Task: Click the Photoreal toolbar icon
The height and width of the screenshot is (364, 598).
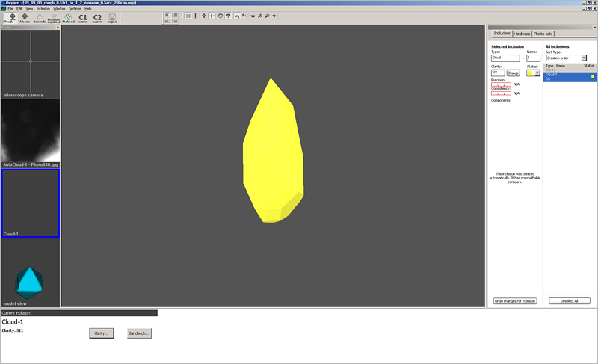Action: coord(68,17)
